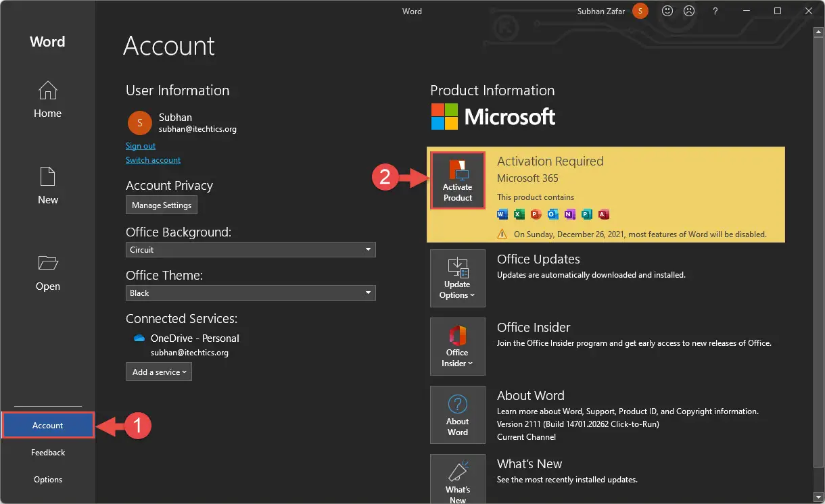Viewport: 825px width, 504px height.
Task: Minimize the Word window
Action: 747,11
